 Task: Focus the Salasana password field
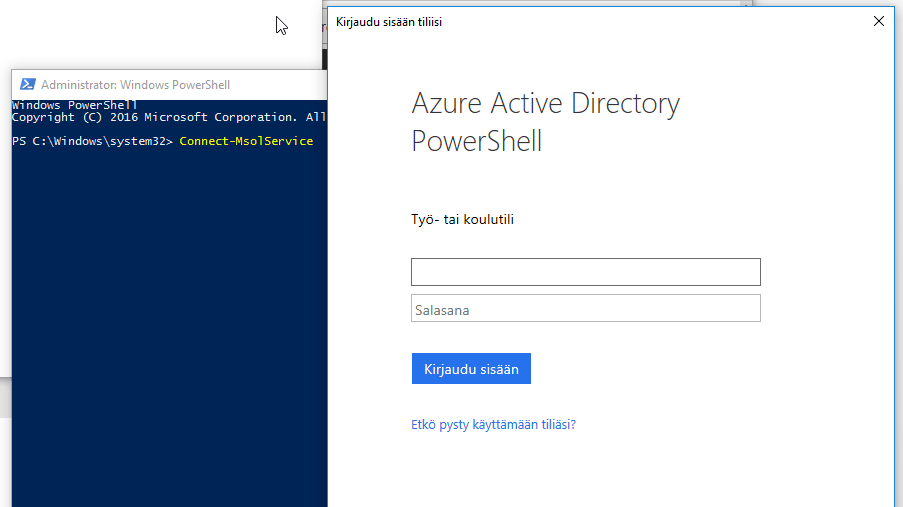[x=585, y=309]
